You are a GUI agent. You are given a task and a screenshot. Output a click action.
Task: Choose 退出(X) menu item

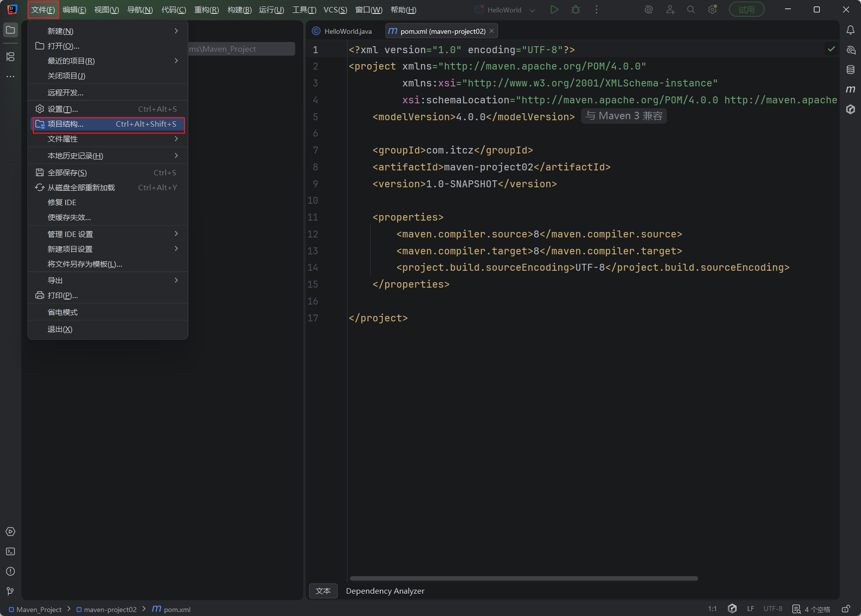point(107,329)
